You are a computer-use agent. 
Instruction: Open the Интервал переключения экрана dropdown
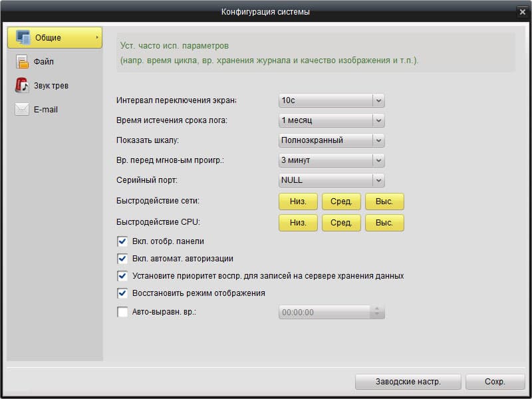pos(331,101)
